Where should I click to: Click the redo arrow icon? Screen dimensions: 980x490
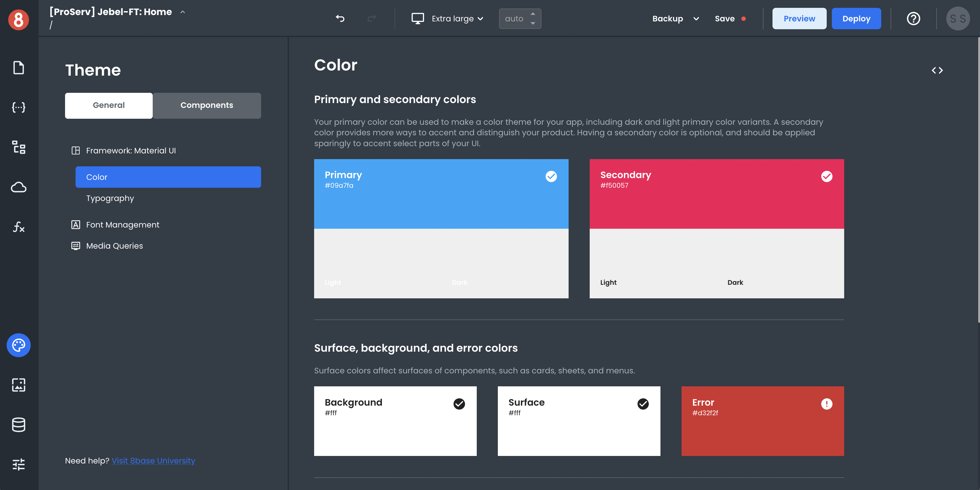pyautogui.click(x=371, y=18)
